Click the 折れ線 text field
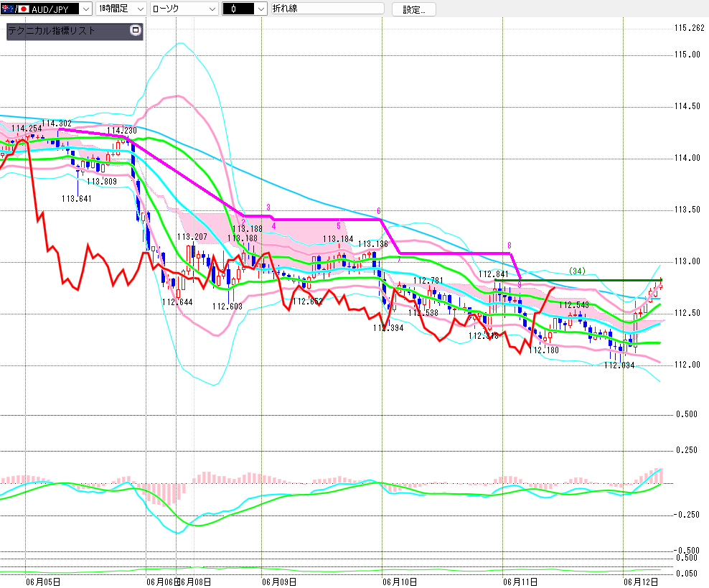 click(328, 9)
